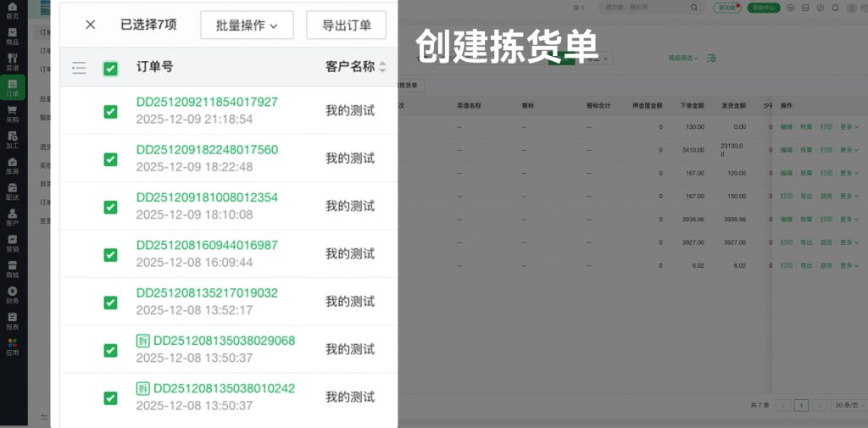Screen dimensions: 868x428
Task: Toggle the select-all checkbox in the header
Action: [110, 69]
